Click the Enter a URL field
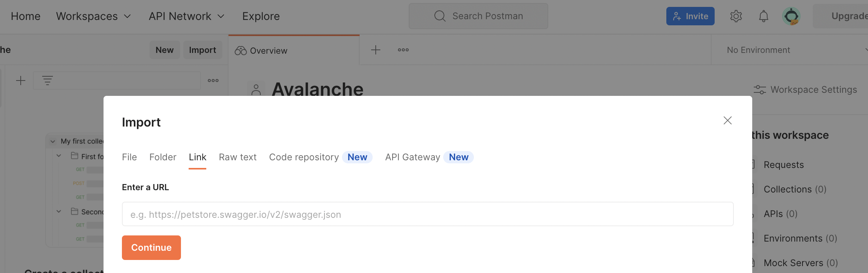 [x=427, y=214]
